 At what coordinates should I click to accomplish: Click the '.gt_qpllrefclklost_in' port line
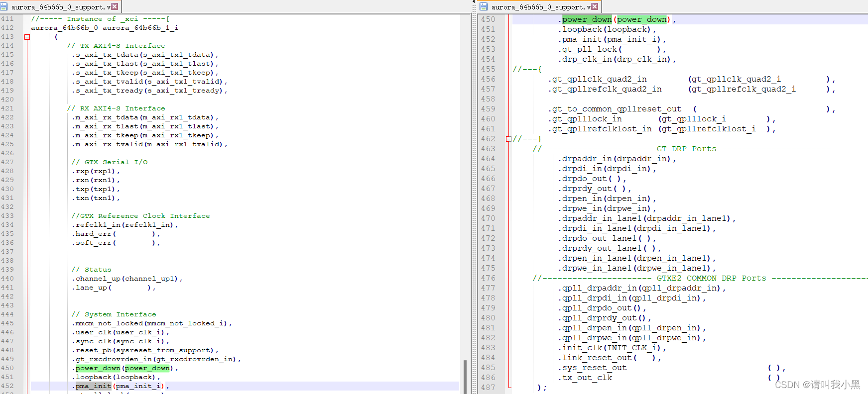[662, 129]
